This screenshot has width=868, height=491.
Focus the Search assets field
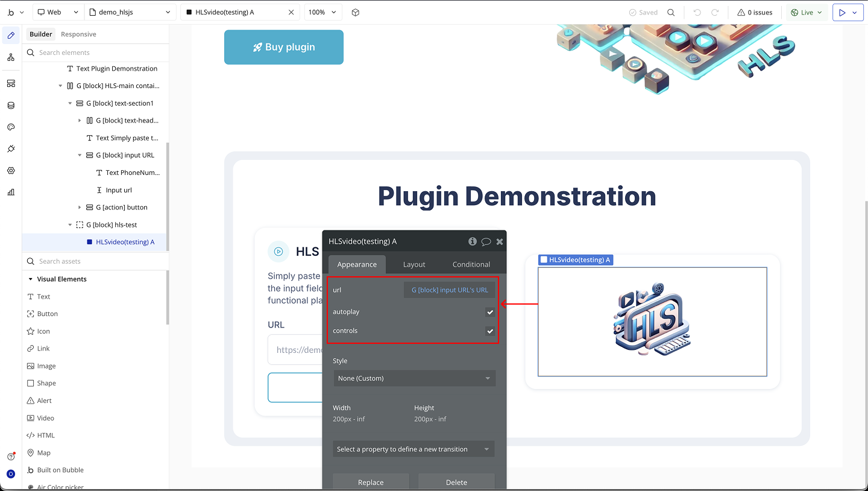coord(95,261)
